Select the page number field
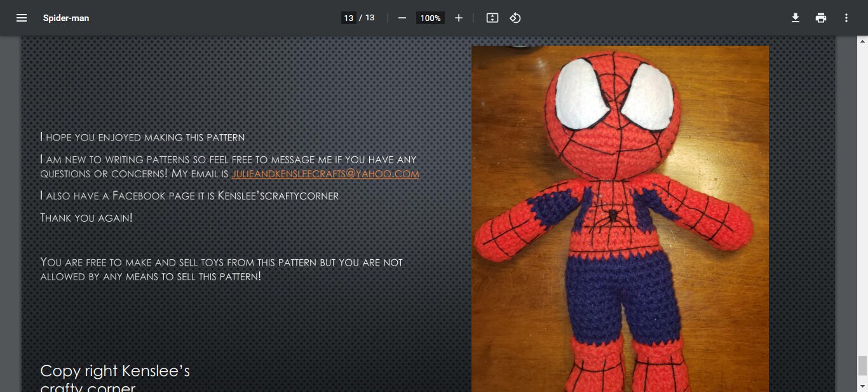The height and width of the screenshot is (392, 868). (348, 18)
